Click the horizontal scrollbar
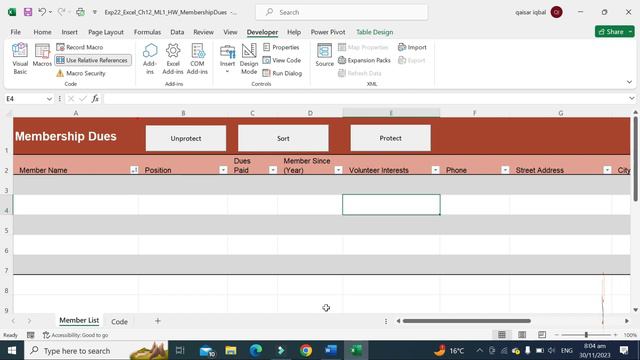The height and width of the screenshot is (360, 640). coord(467,321)
